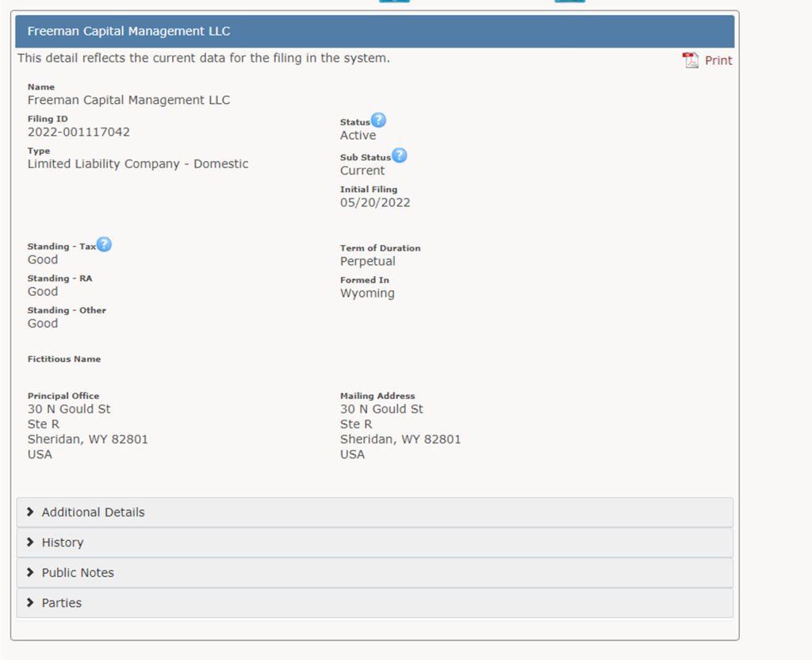
Task: Click the Formed In value Wyoming
Action: pos(367,294)
